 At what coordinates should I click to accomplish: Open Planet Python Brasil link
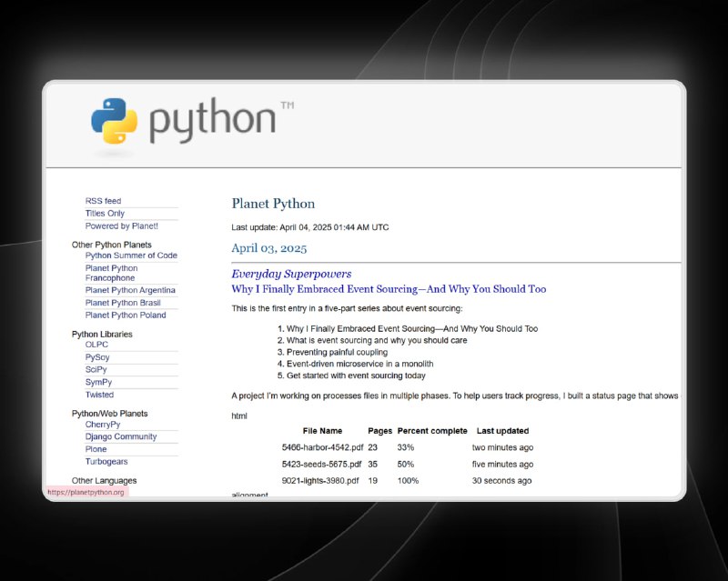click(x=123, y=303)
